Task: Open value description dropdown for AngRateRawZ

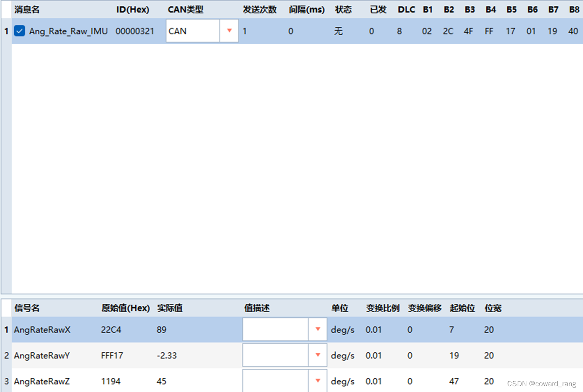Action: [318, 381]
